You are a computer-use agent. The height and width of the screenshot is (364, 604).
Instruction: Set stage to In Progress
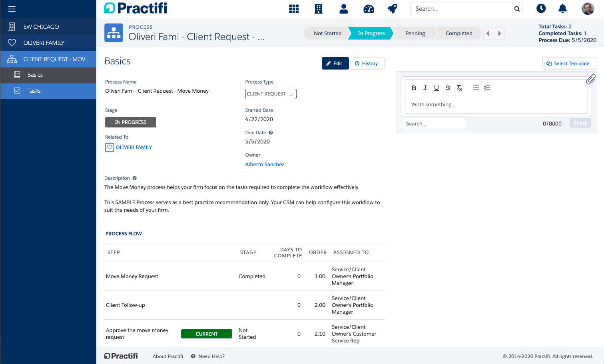tap(371, 33)
